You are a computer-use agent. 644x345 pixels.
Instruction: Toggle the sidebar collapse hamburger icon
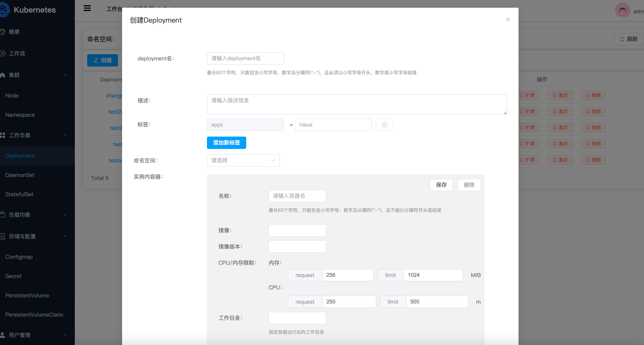point(87,8)
